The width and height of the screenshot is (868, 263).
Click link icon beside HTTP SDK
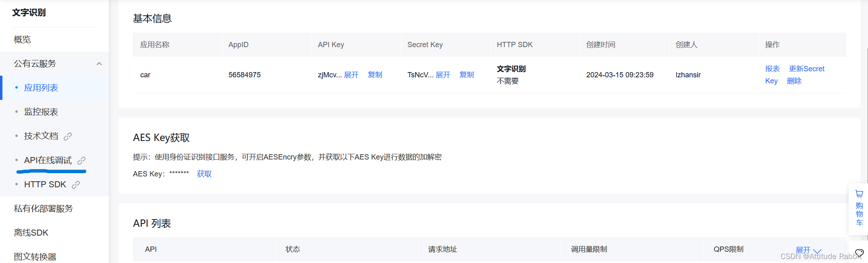coord(76,185)
